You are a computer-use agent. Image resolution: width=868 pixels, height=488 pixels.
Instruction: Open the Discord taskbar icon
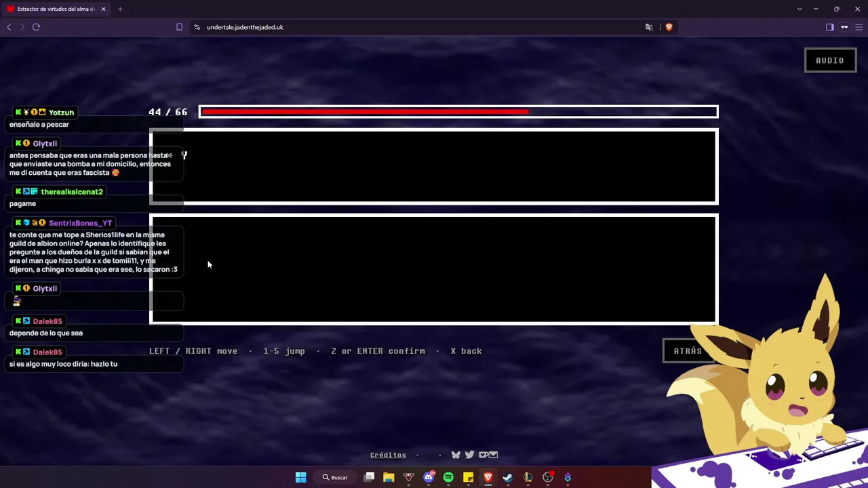click(x=429, y=477)
